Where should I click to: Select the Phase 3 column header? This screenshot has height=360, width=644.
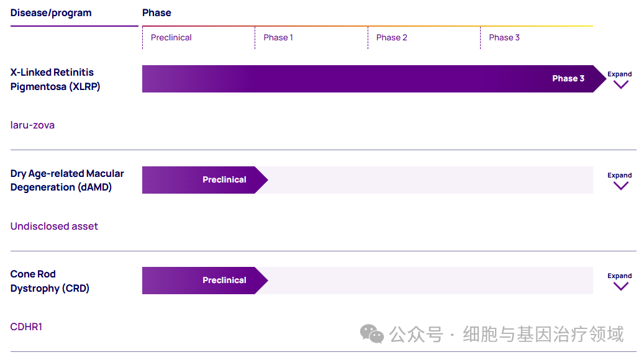504,37
